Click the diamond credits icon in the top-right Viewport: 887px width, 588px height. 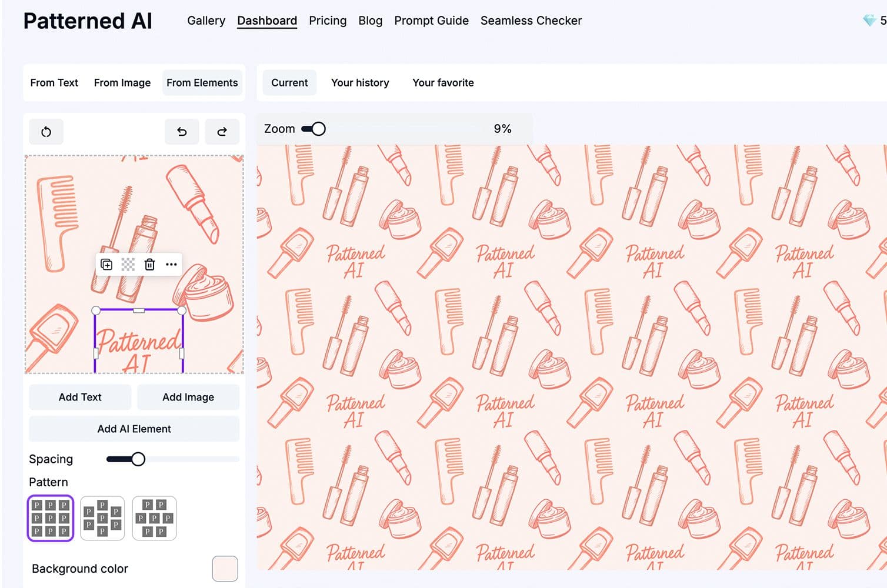coord(869,19)
